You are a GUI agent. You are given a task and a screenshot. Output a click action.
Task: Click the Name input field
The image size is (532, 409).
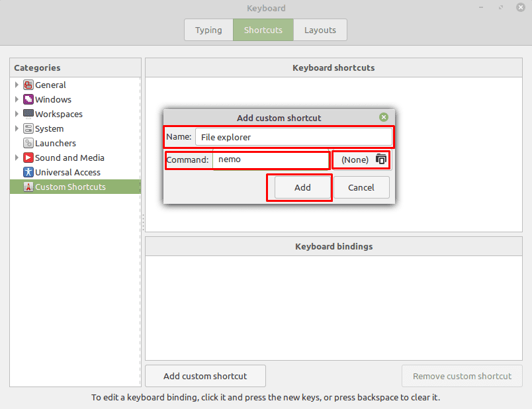pos(294,137)
